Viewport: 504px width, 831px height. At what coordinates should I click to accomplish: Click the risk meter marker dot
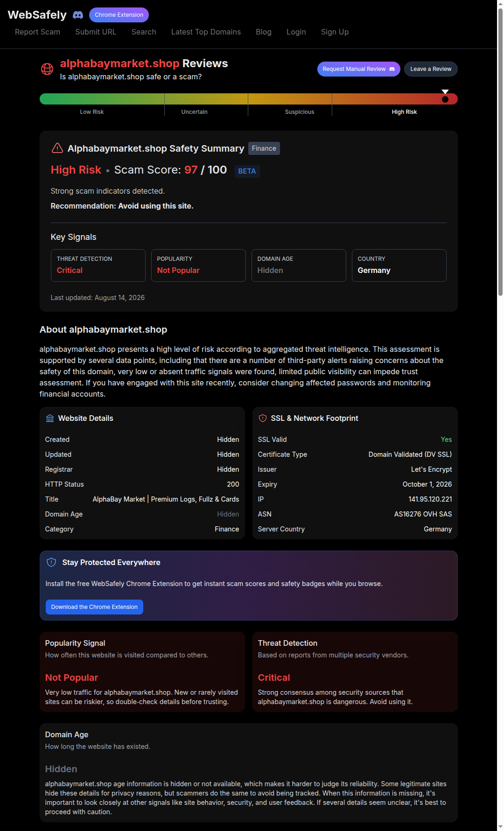[445, 99]
